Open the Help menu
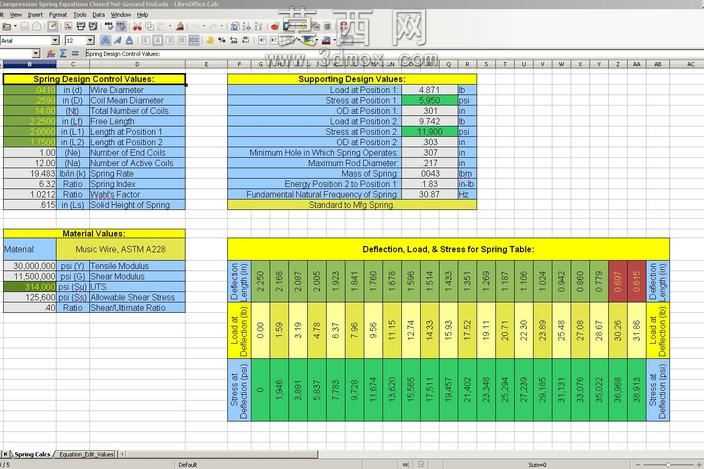Viewport: 704px width, 469px height. [142, 14]
